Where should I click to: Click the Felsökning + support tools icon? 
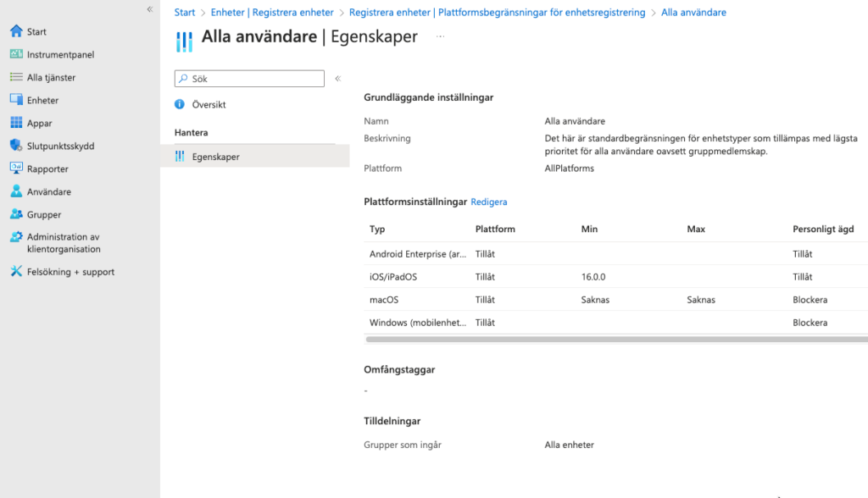point(16,272)
